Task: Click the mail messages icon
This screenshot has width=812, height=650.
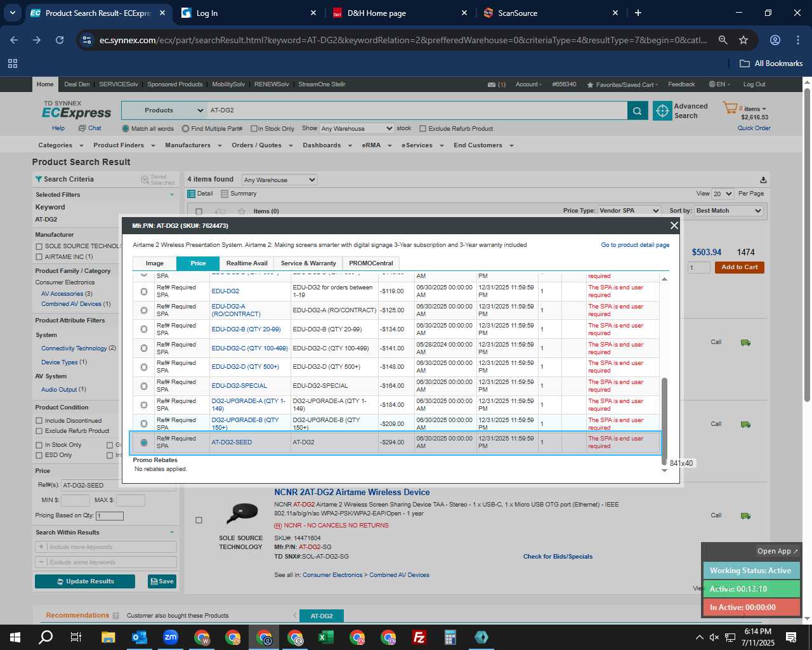Action: [492, 84]
